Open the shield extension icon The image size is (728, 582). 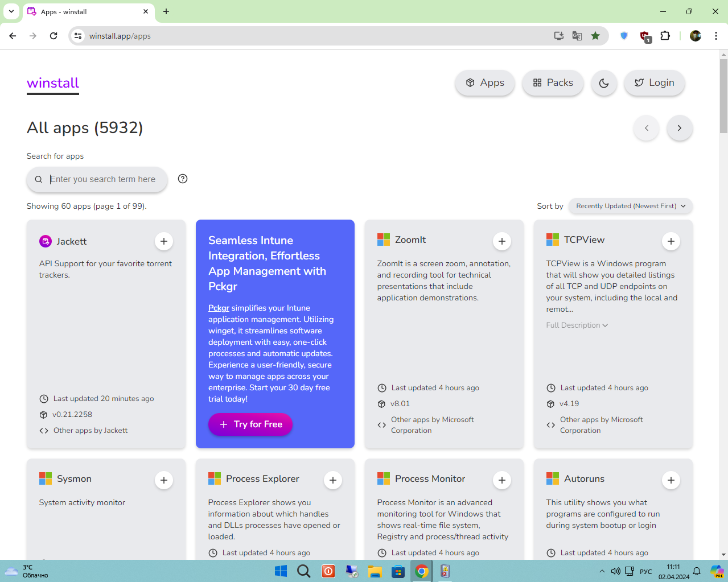624,36
